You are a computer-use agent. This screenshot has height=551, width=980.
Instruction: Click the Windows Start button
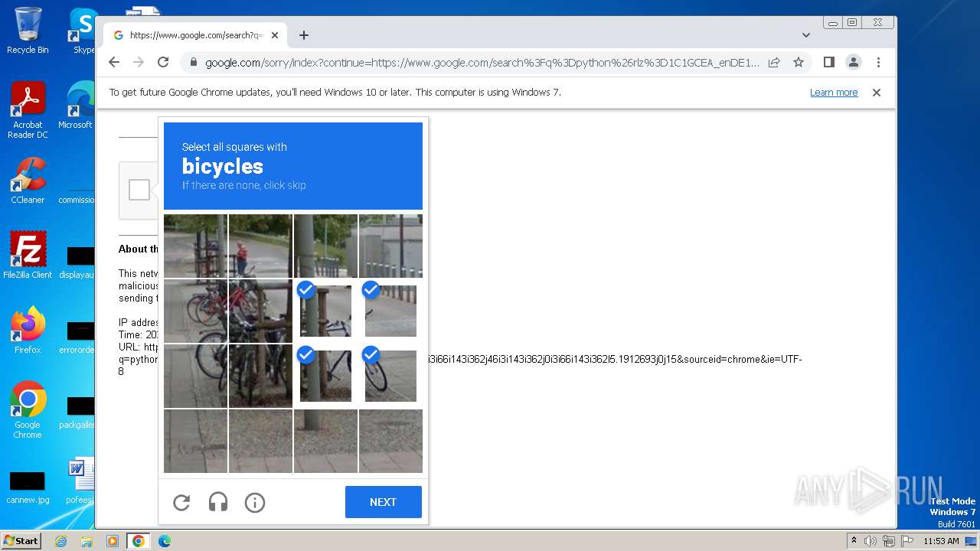tap(21, 540)
